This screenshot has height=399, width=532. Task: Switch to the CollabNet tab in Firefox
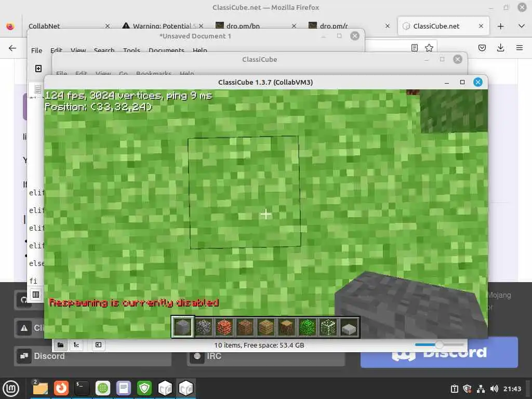[x=44, y=26]
